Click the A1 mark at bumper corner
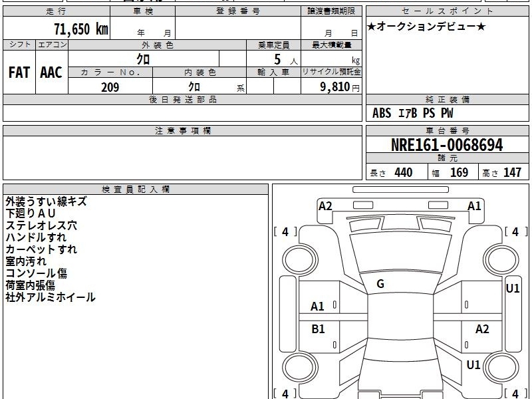The height and width of the screenshot is (399, 532). pos(474,206)
